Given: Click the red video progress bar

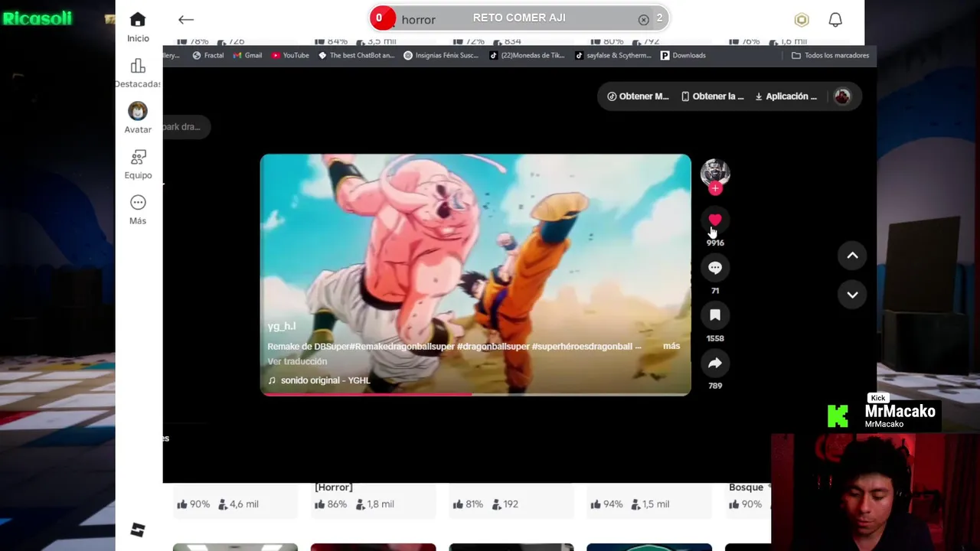Looking at the screenshot, I should [x=475, y=394].
